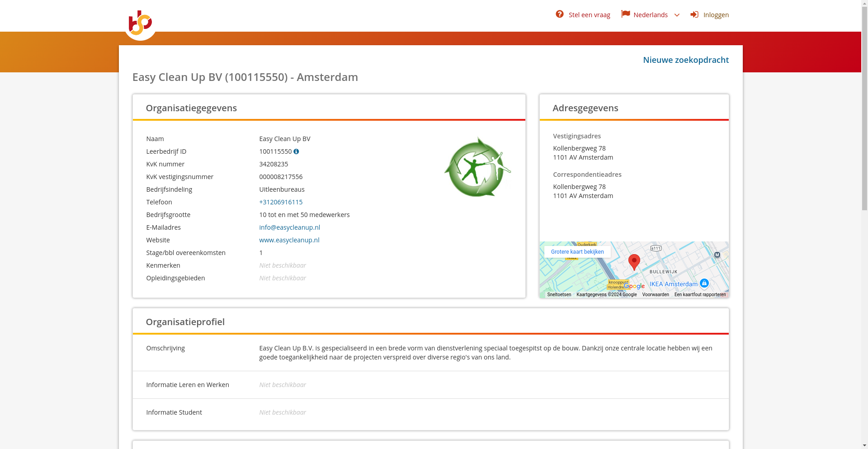The height and width of the screenshot is (449, 868).
Task: Click the KvK nummer value 34208235
Action: pos(274,164)
